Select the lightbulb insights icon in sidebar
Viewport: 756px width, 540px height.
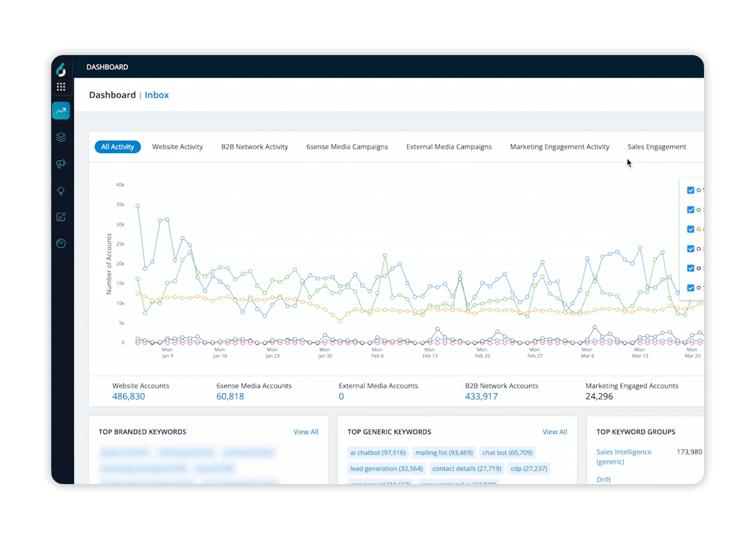pos(61,190)
